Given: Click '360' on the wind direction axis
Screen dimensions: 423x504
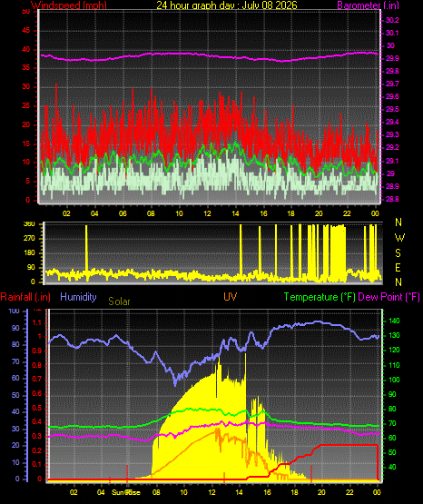Looking at the screenshot, I should (x=29, y=224).
